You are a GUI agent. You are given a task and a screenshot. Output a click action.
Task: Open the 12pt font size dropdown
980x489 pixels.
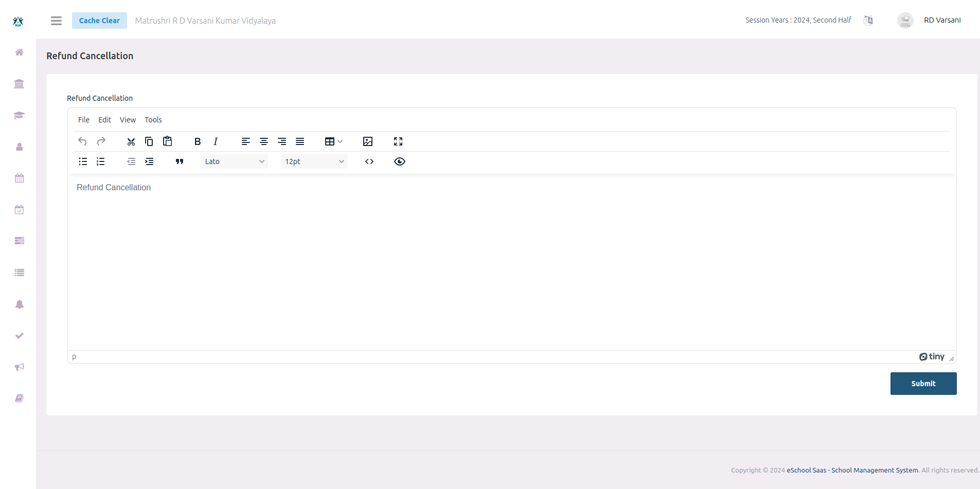click(x=314, y=161)
